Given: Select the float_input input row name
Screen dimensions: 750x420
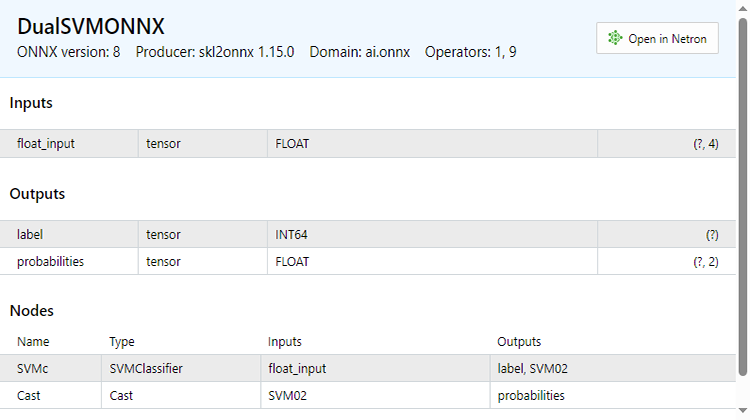Looking at the screenshot, I should tap(46, 144).
